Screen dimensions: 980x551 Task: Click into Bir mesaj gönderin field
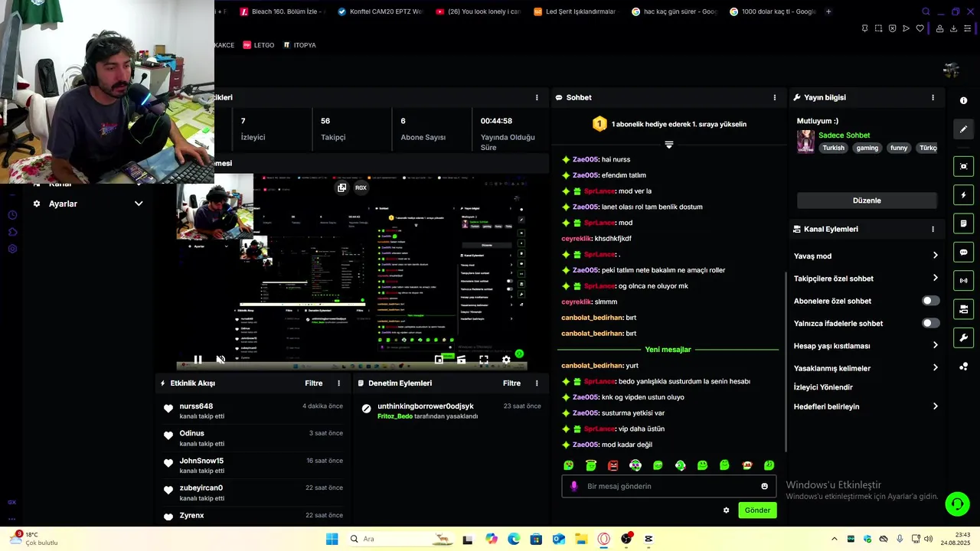click(668, 486)
